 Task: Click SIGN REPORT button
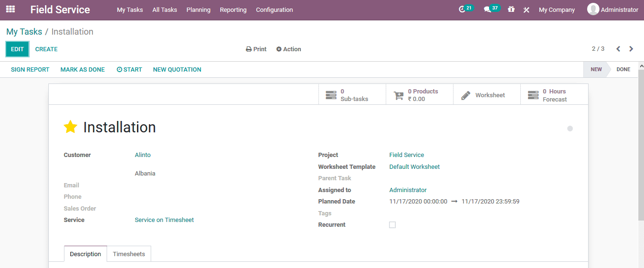coord(30,70)
